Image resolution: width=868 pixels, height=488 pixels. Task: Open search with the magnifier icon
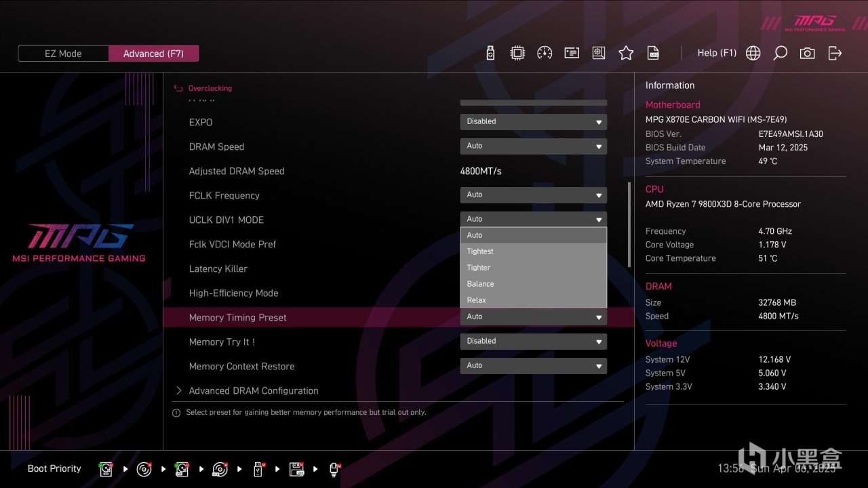click(x=781, y=53)
